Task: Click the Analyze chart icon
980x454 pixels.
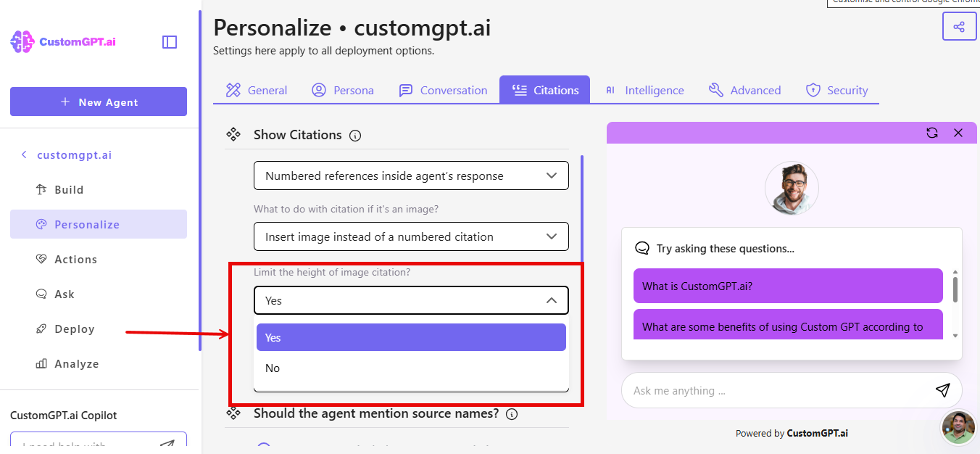Action: coord(42,363)
